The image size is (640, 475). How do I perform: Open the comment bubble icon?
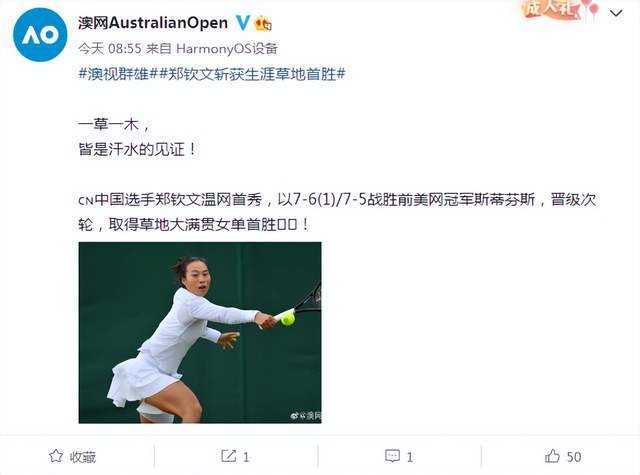coord(392,456)
